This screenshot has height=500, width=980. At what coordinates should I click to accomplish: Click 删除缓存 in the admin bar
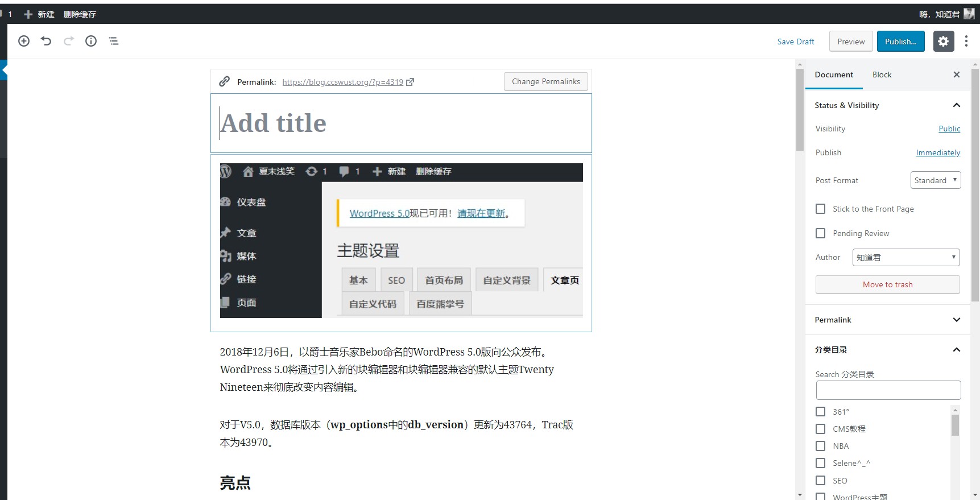tap(80, 14)
